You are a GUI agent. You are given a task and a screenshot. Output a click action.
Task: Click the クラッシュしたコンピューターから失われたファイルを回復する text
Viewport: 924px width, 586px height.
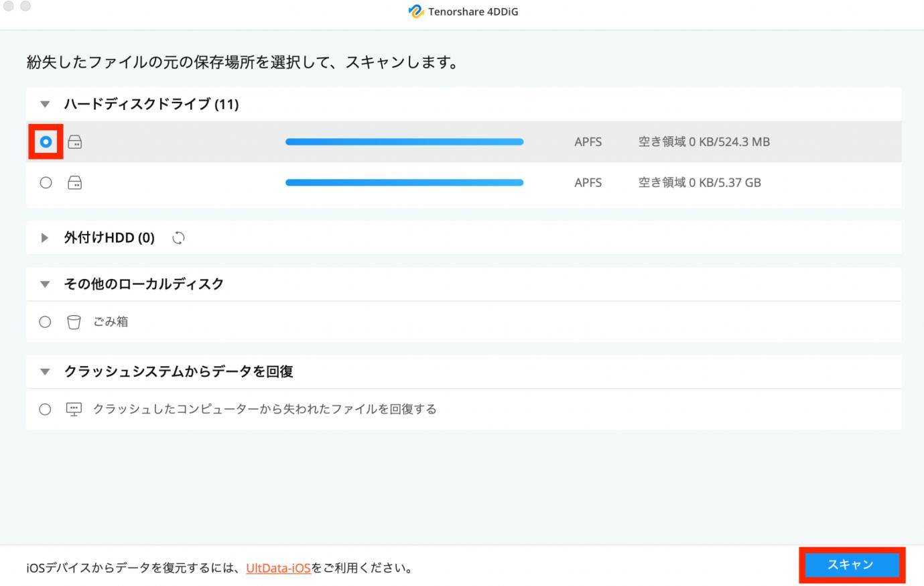click(x=265, y=409)
